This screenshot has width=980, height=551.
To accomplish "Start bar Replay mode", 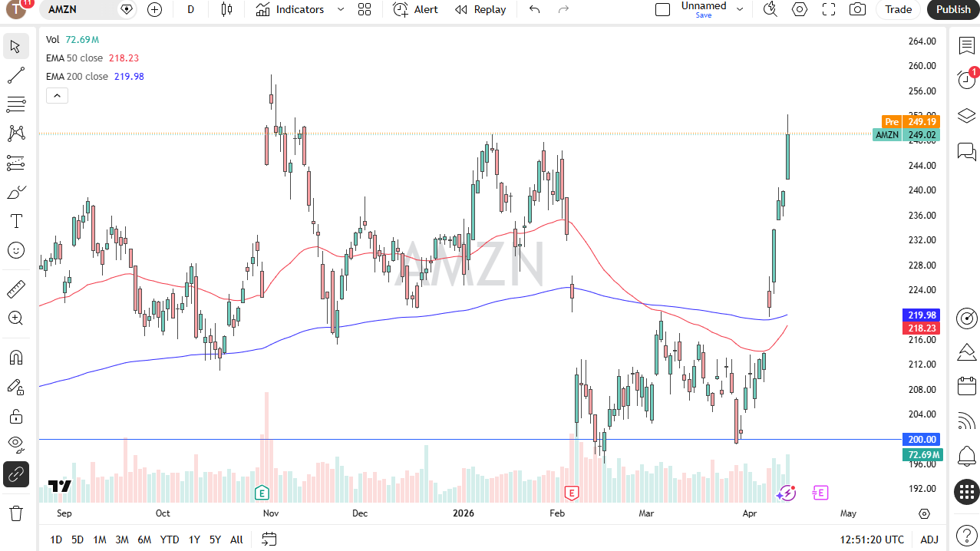I will coord(480,9).
